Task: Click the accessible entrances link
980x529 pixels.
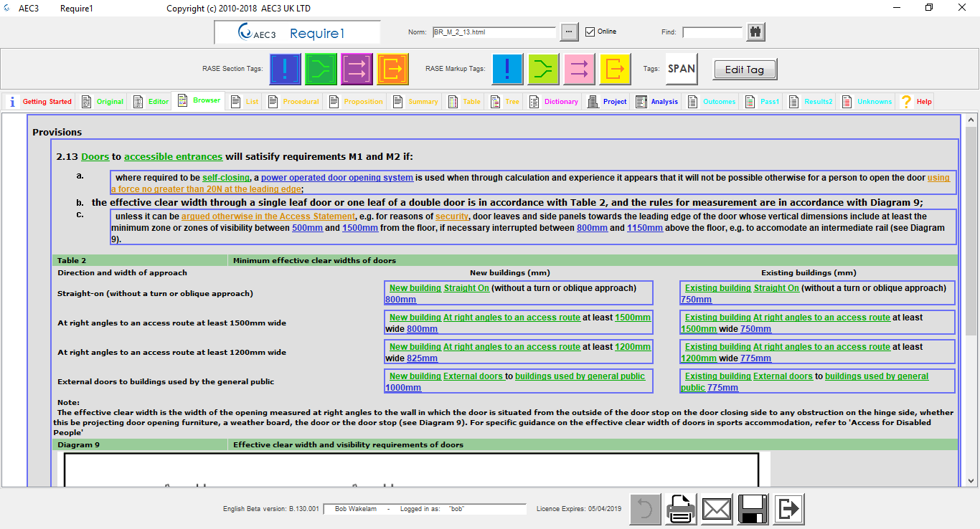Action: [174, 156]
